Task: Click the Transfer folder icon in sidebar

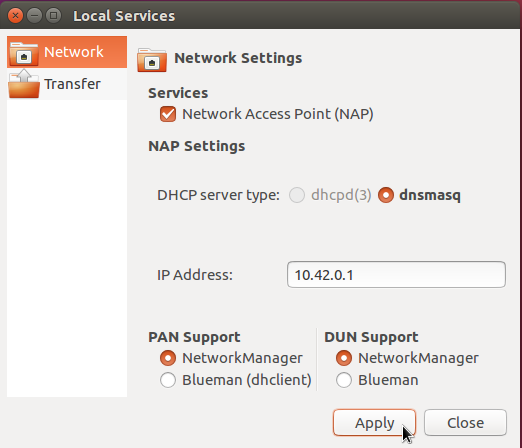Action: point(24,84)
